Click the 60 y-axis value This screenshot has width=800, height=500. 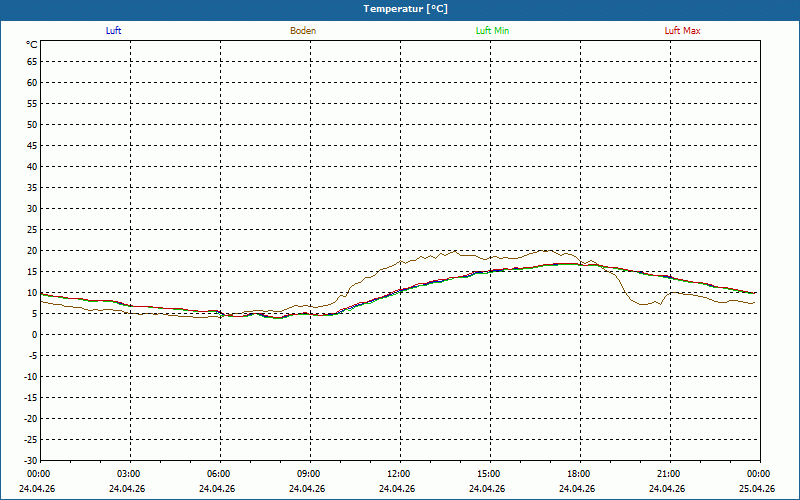pyautogui.click(x=32, y=83)
